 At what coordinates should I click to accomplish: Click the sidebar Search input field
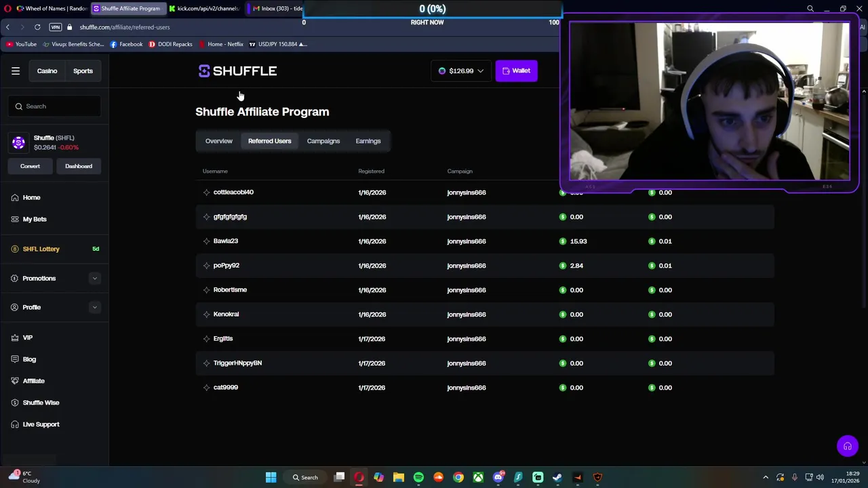pyautogui.click(x=56, y=106)
